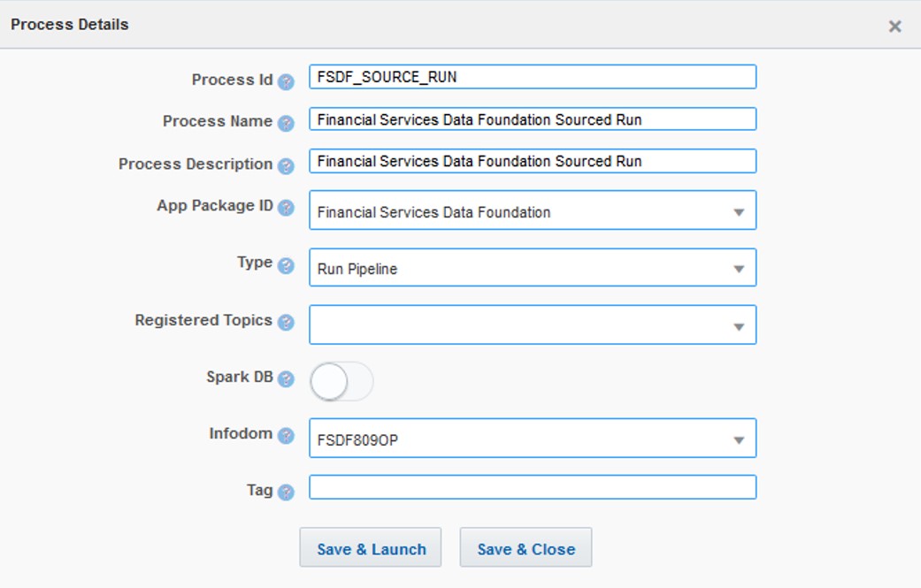Click the help icon next to Tag
Image resolution: width=921 pixels, height=588 pixels.
286,493
